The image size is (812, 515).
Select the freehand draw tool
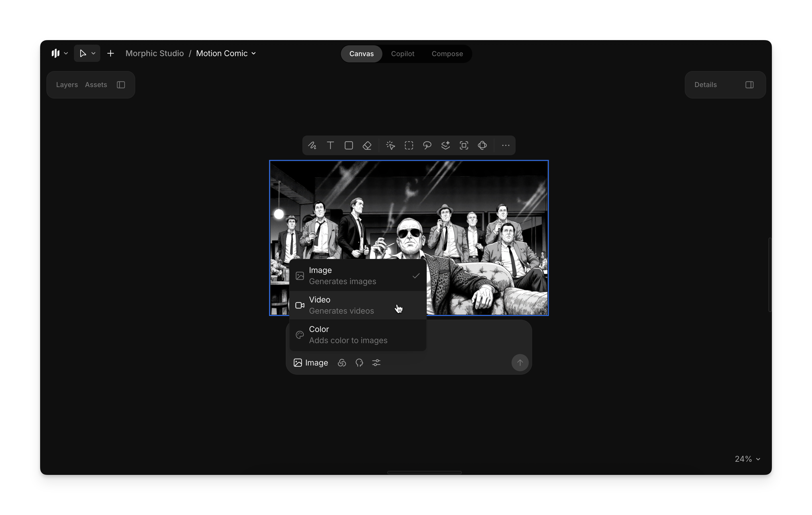[x=312, y=146]
